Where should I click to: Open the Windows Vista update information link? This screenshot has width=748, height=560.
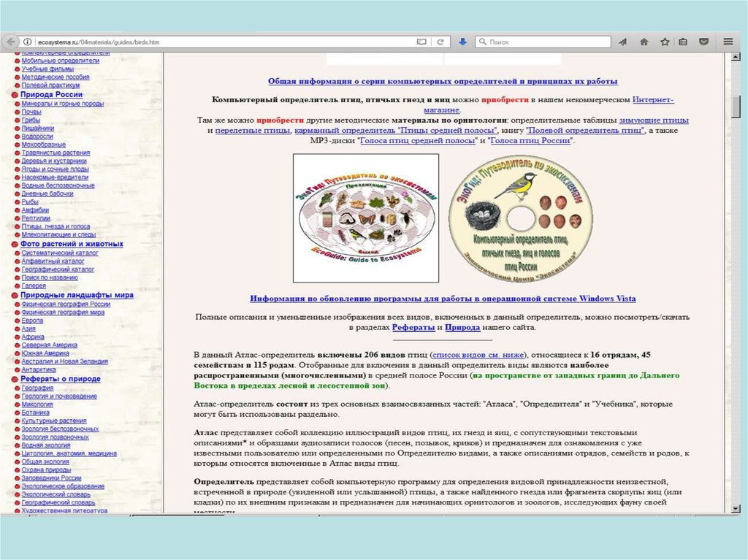pyautogui.click(x=443, y=299)
